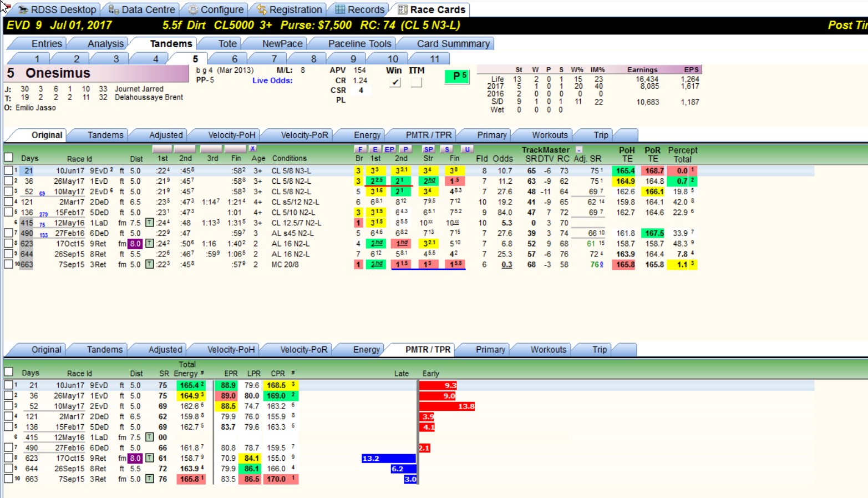Click the Live Odds link
Screen dimensions: 868x498
tap(272, 81)
